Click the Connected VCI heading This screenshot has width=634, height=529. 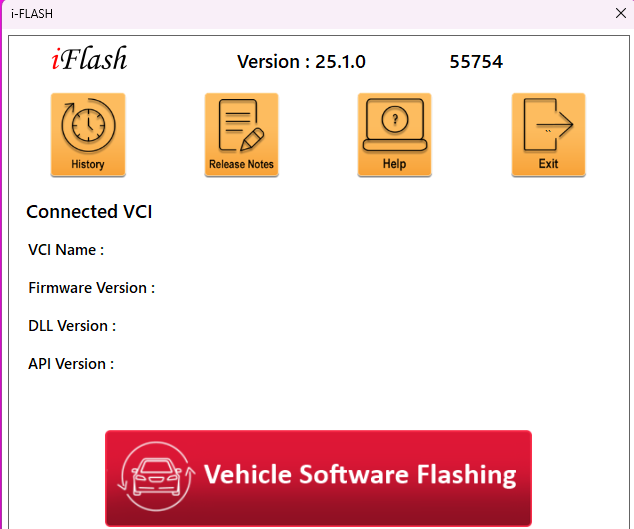pyautogui.click(x=89, y=212)
